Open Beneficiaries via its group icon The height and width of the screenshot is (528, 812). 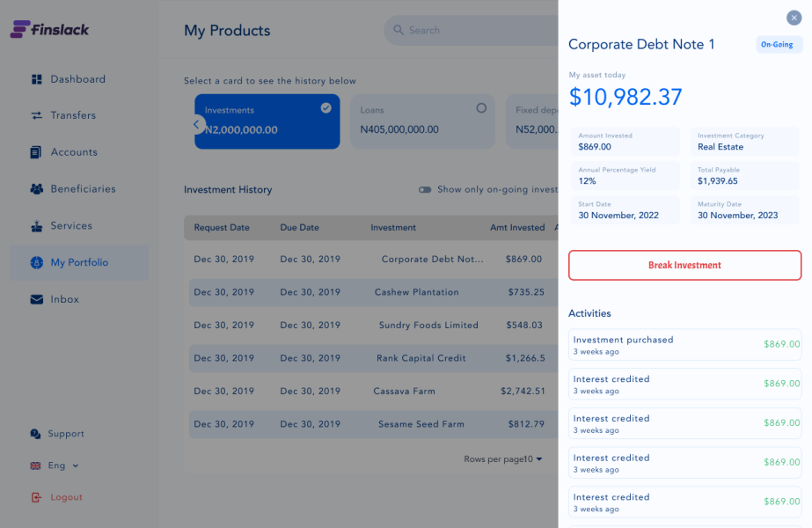(36, 188)
